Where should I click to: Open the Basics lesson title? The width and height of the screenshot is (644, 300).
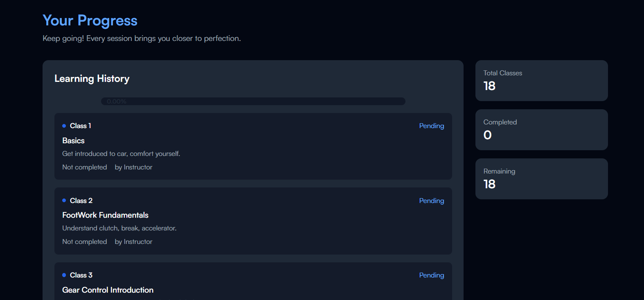pos(73,140)
